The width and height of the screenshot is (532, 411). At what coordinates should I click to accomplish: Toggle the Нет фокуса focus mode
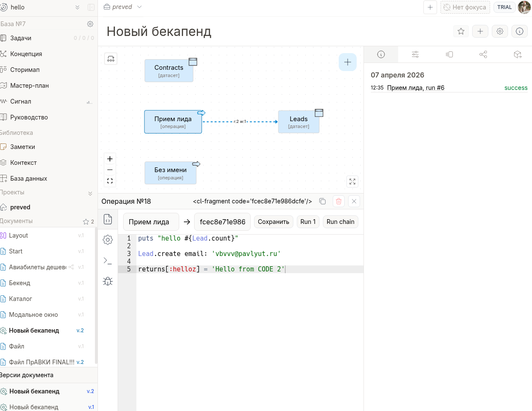point(465,7)
